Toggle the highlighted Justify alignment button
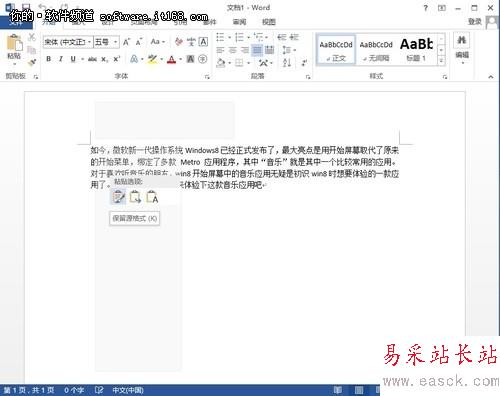This screenshot has height=396, width=500. click(257, 50)
